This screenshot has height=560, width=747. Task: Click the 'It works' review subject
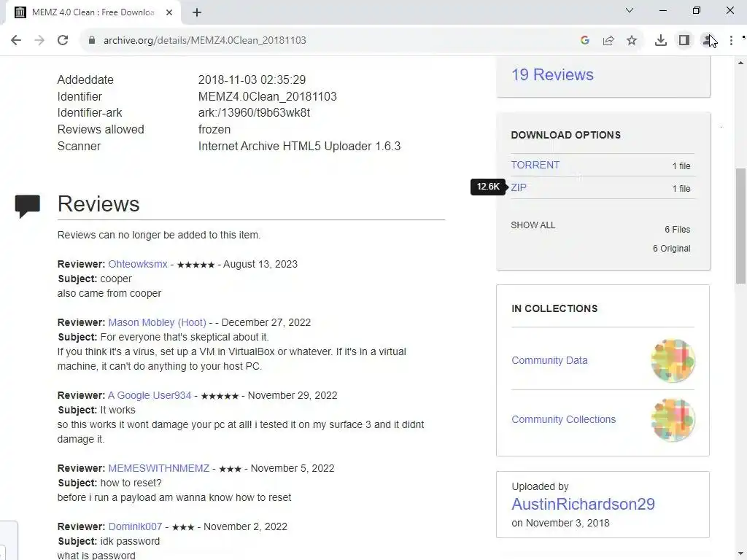(x=117, y=410)
